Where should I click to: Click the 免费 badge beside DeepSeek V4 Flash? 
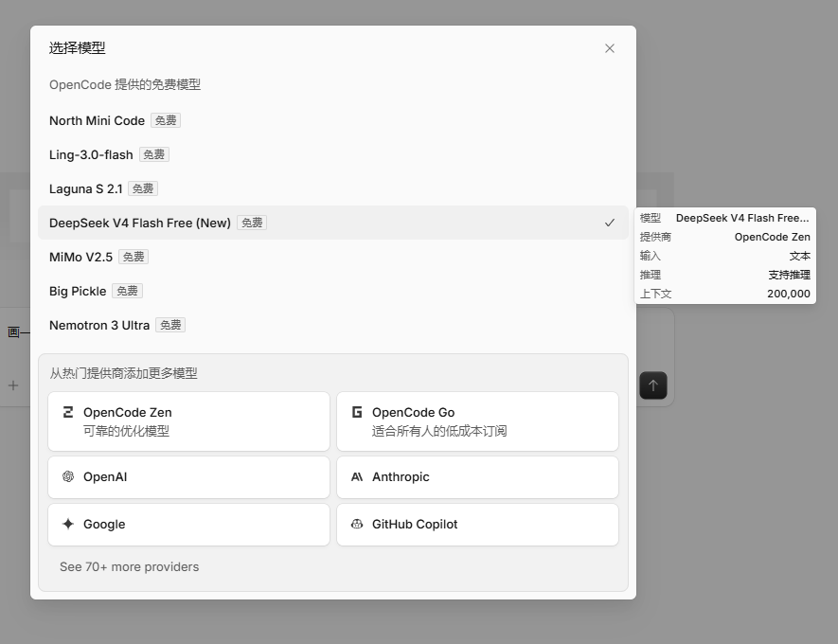point(252,223)
